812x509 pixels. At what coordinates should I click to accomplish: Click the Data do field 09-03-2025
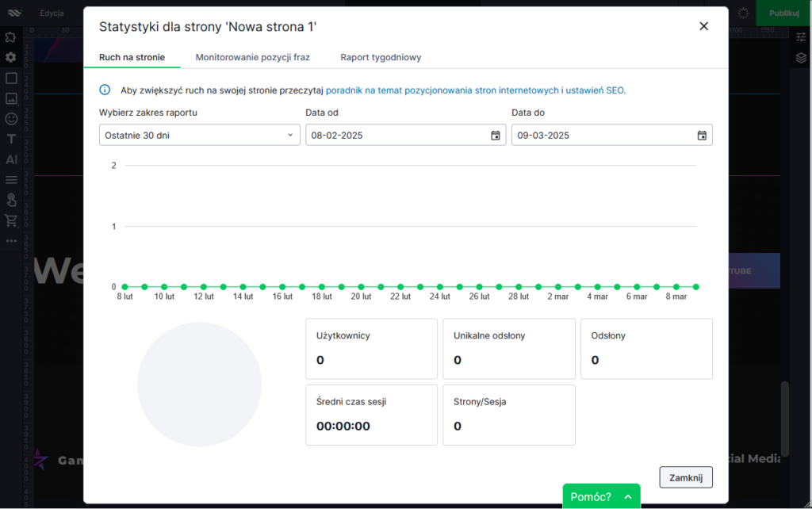pos(611,135)
